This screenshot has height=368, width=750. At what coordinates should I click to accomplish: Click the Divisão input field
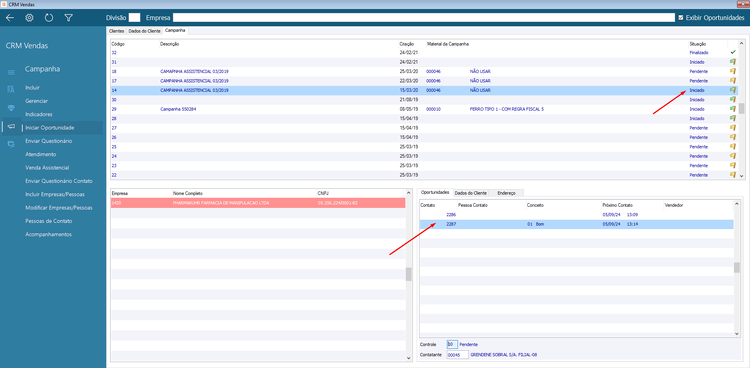(134, 18)
